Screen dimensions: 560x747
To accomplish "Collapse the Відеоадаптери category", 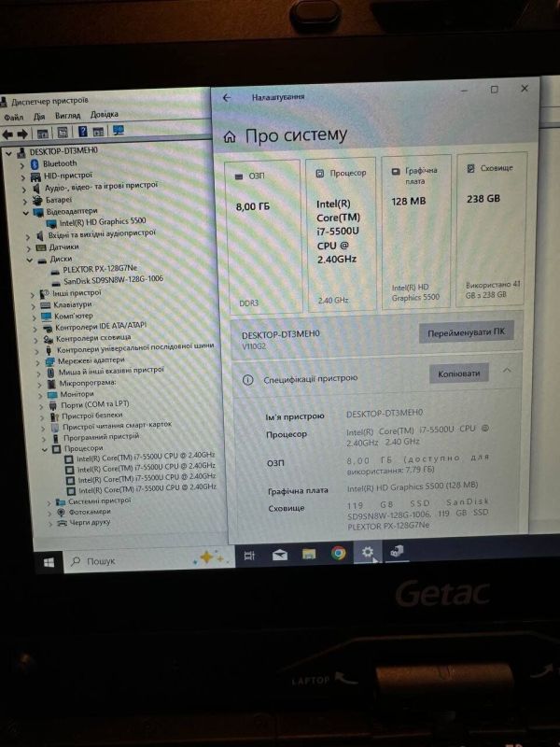I will [25, 213].
